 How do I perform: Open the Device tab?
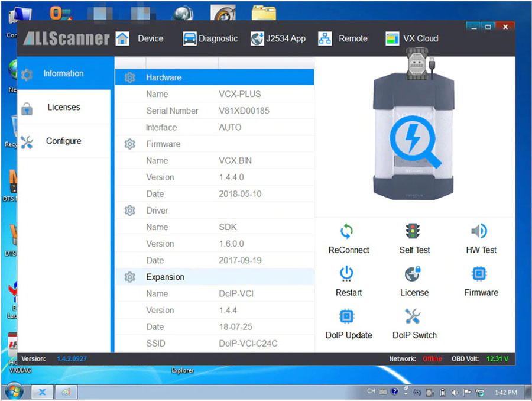(150, 38)
